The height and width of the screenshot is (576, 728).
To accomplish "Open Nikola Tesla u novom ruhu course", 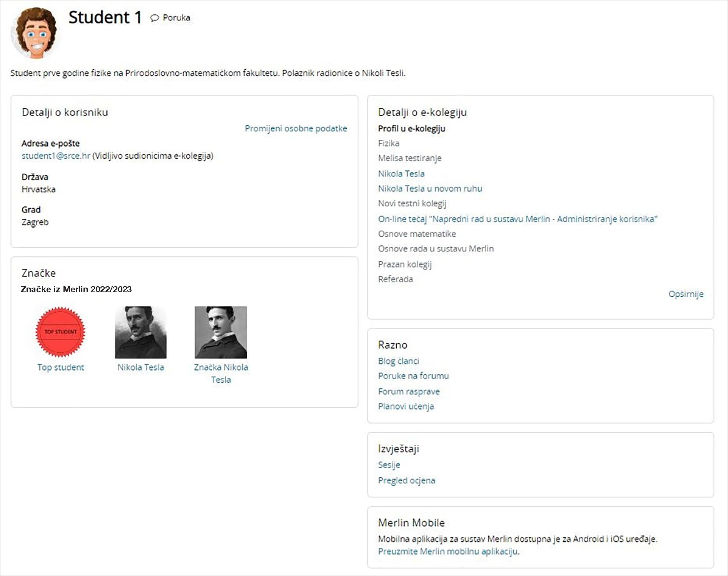I will 430,189.
